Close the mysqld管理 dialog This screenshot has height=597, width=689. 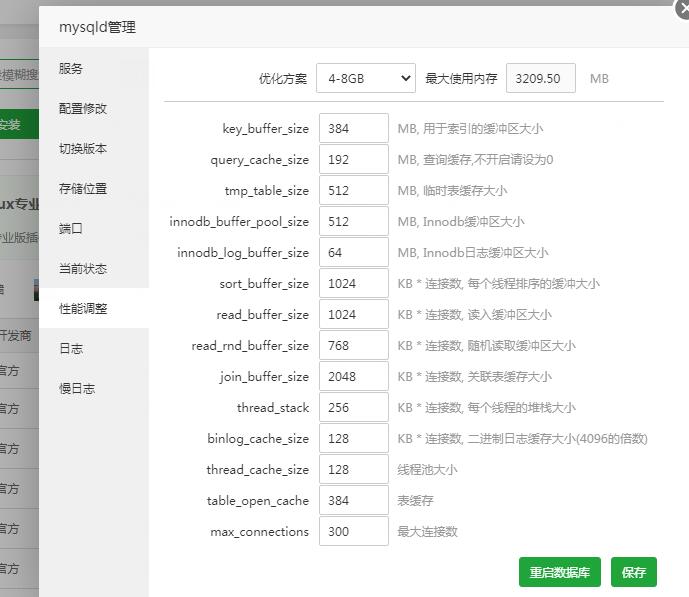[684, 9]
